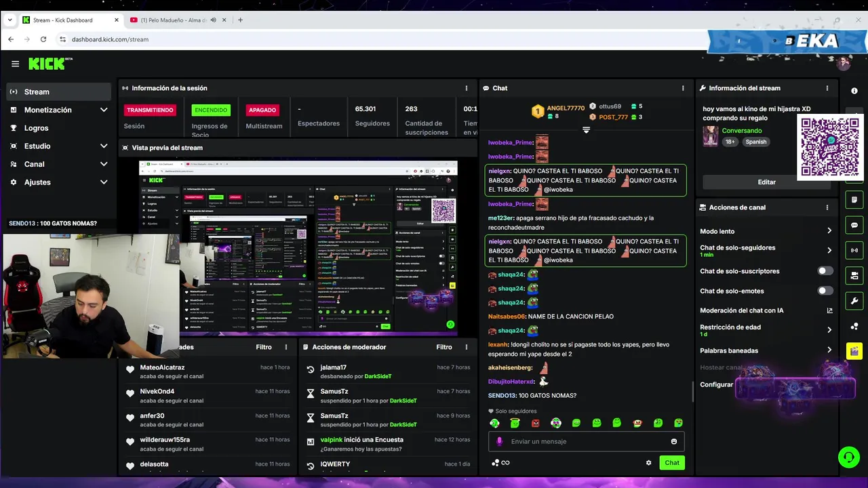The width and height of the screenshot is (868, 488).
Task: Click the valpink username in moderator actions
Action: pos(331,440)
